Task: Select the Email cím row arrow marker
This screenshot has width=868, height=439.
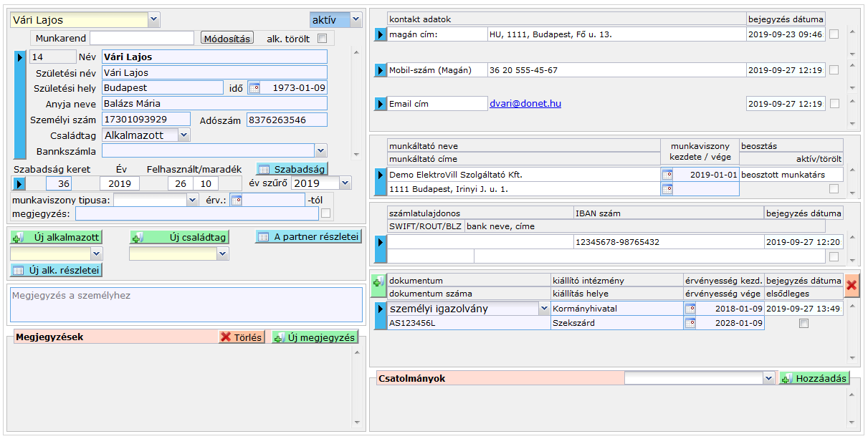Action: (380, 105)
